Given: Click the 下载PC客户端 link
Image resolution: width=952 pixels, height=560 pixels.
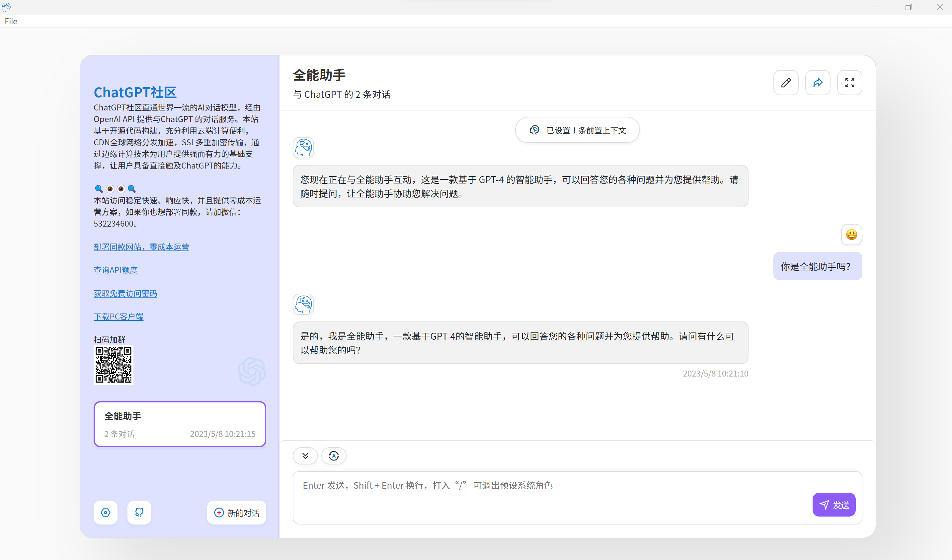Looking at the screenshot, I should click(x=119, y=316).
